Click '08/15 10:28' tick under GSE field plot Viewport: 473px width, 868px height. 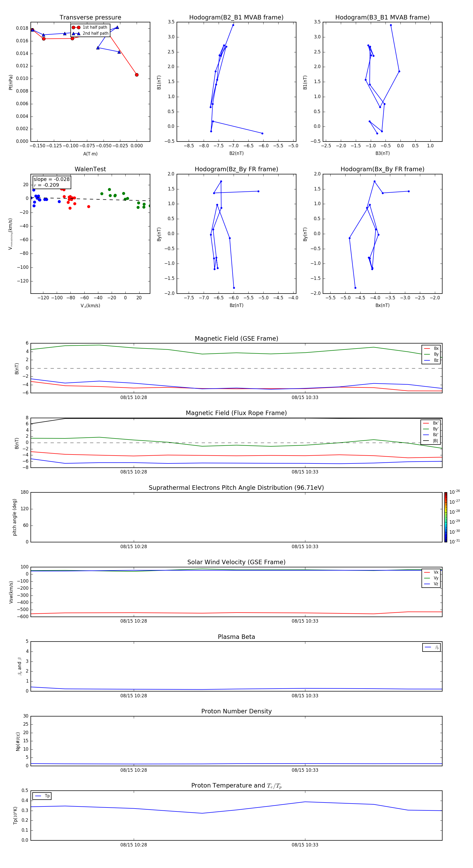point(134,397)
